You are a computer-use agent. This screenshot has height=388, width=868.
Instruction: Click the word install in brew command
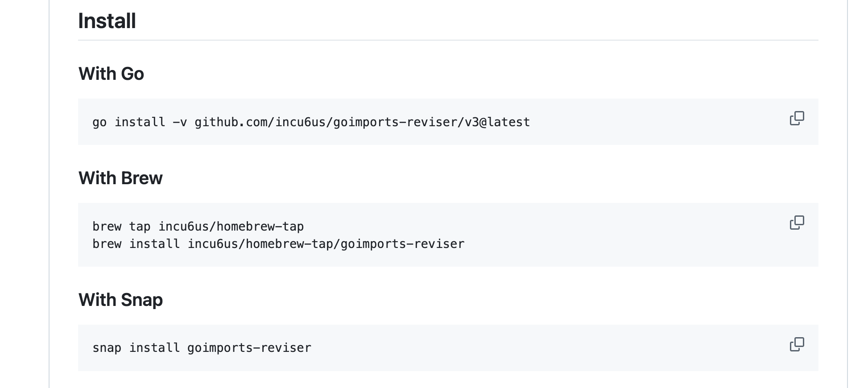click(x=154, y=244)
